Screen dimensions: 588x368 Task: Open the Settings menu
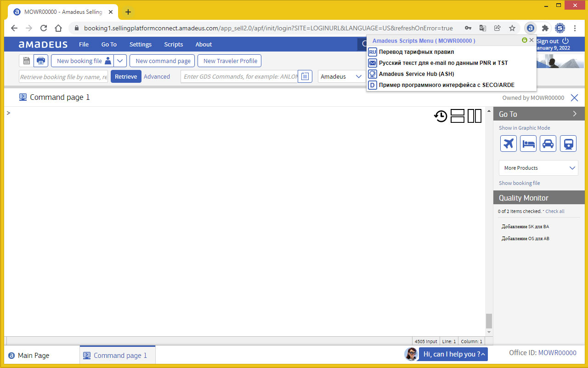pos(141,44)
